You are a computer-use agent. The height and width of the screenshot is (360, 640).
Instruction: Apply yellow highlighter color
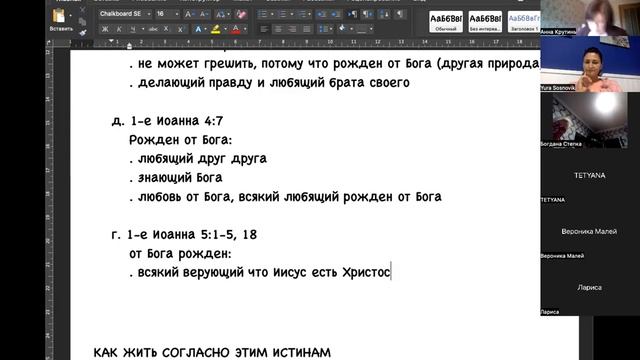click(216, 29)
